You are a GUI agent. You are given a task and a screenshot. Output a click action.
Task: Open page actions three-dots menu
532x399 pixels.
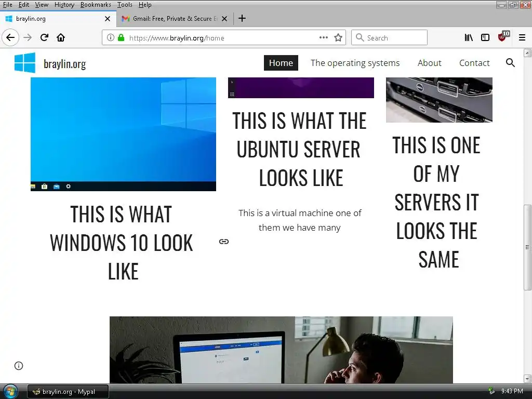click(x=323, y=37)
